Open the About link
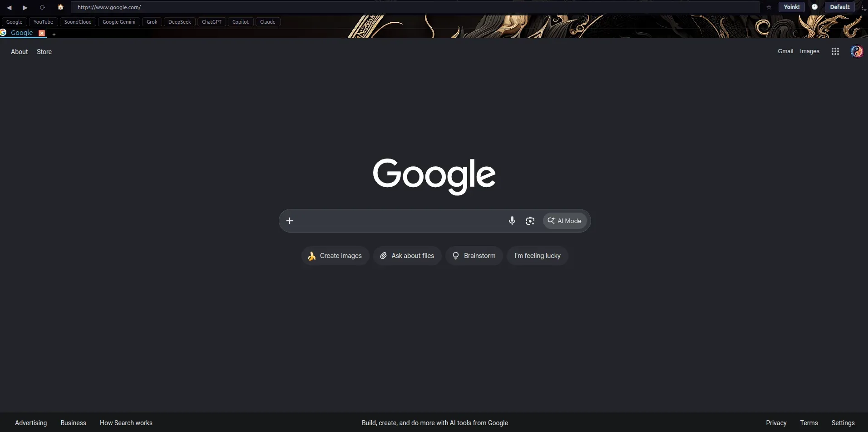Image resolution: width=868 pixels, height=432 pixels. pyautogui.click(x=20, y=52)
